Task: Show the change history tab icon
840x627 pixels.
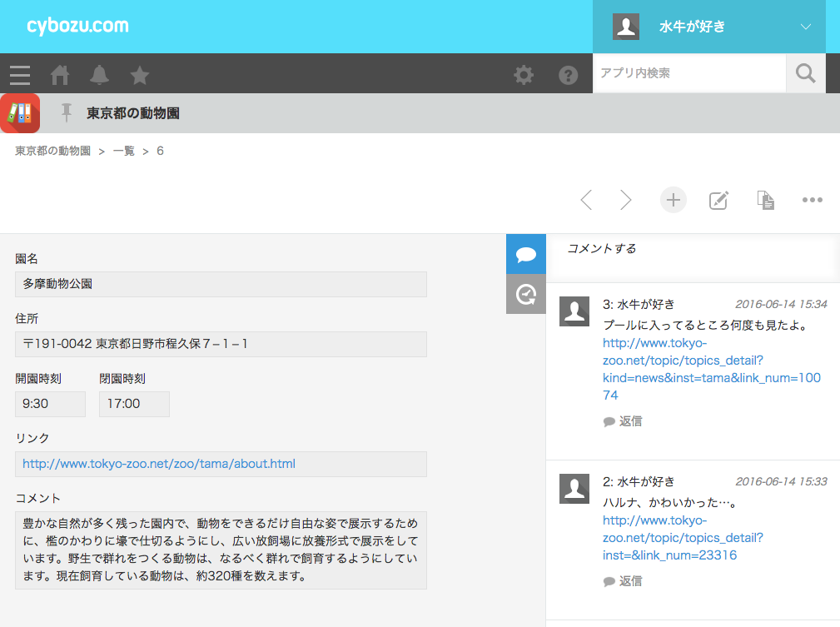Action: click(x=526, y=294)
